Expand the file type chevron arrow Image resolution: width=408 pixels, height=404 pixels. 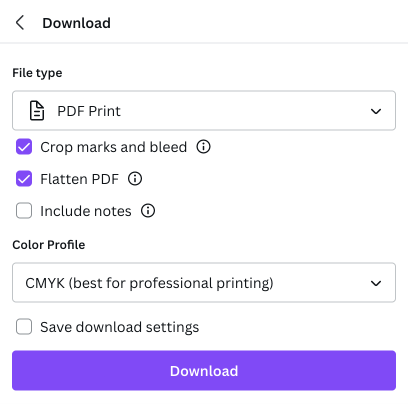(x=376, y=111)
